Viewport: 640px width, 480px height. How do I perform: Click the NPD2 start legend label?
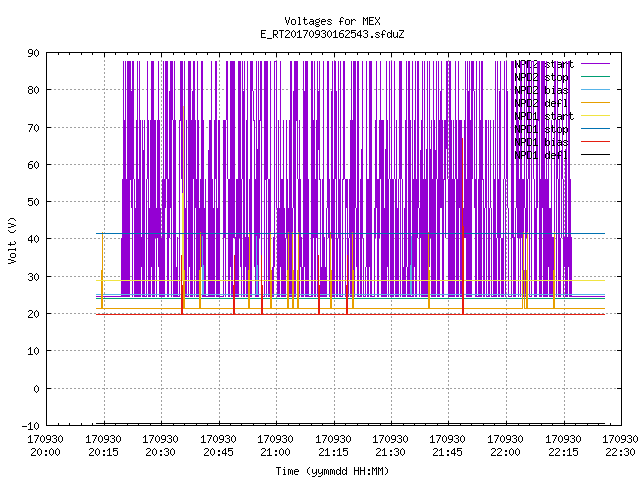click(544, 64)
